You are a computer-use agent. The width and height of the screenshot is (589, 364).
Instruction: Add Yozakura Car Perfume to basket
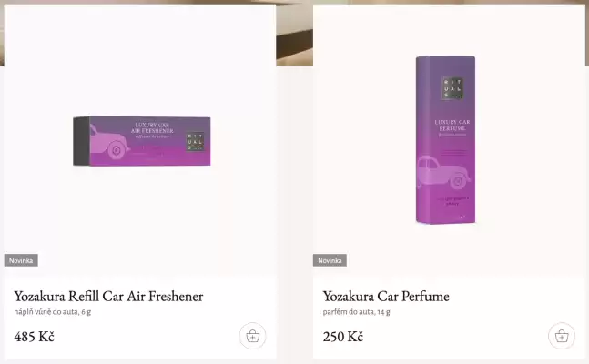click(562, 336)
